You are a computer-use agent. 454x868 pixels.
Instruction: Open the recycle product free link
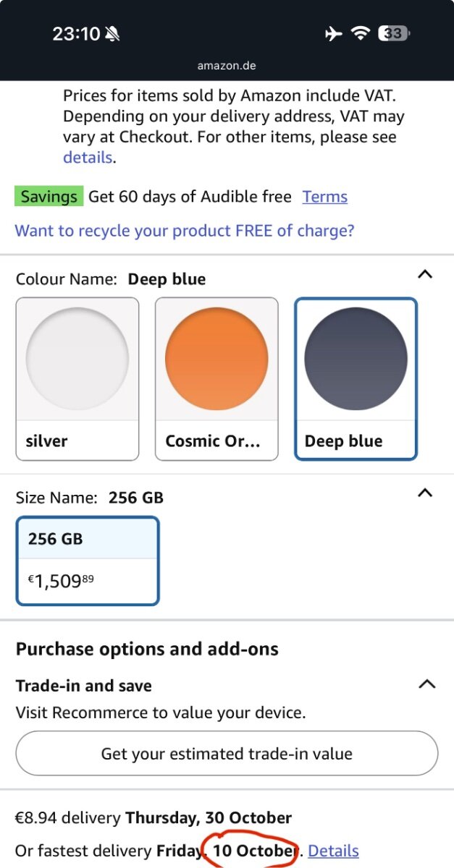coord(185,231)
